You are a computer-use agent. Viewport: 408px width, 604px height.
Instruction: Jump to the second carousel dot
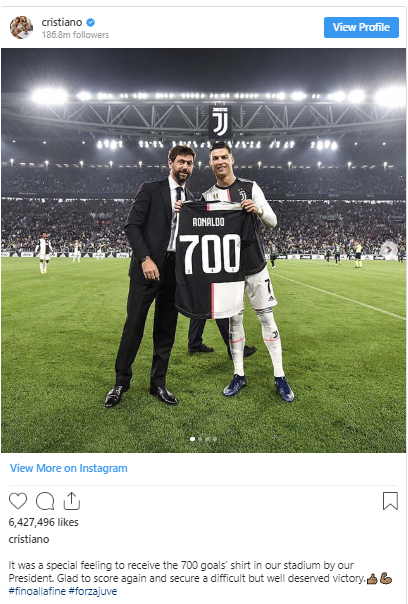pos(200,439)
